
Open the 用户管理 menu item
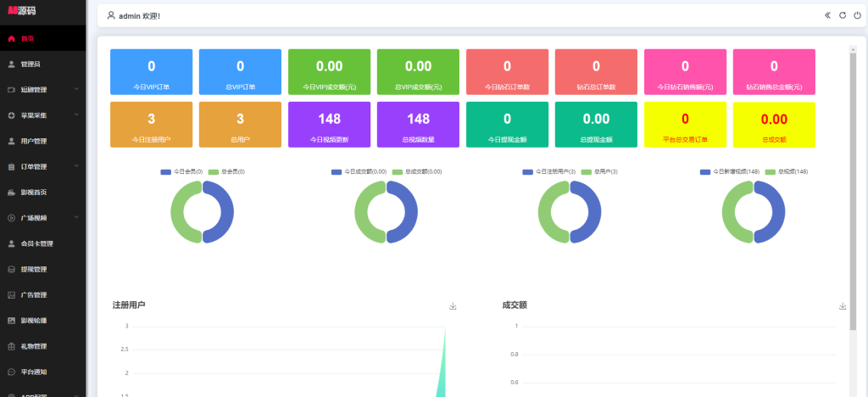(x=34, y=141)
